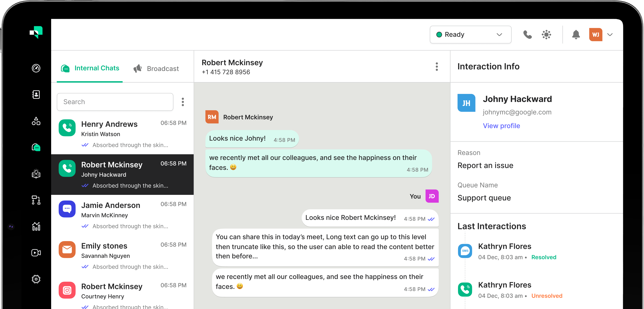Screen dimensions: 644x309
Task: Click the Last Interactions heading
Action: click(491, 226)
